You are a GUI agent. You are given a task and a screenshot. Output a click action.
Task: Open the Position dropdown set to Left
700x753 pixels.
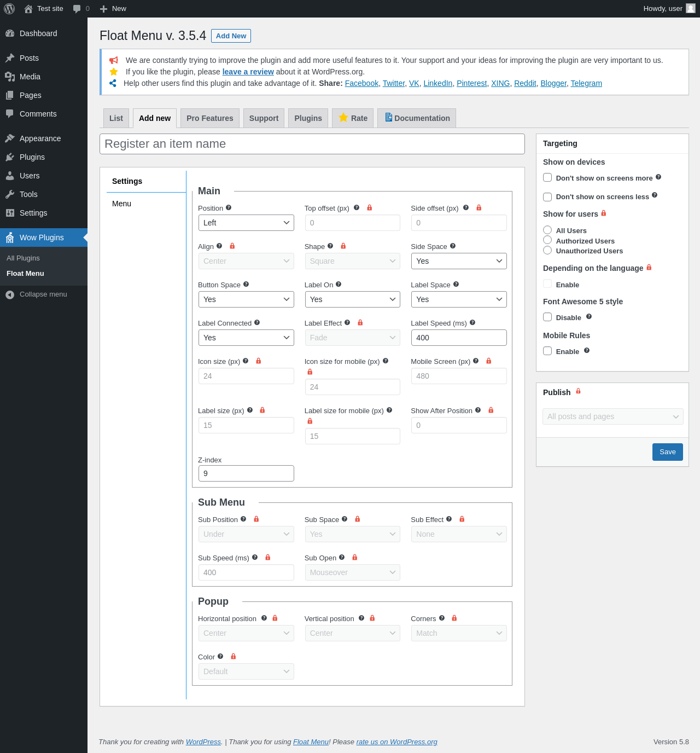pos(246,223)
